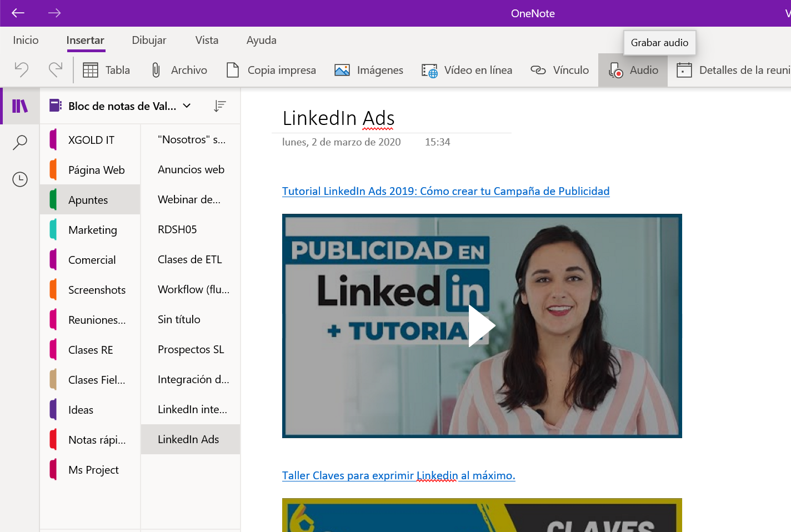Open the Ms Project section
Screen dimensions: 791x532
click(90, 470)
